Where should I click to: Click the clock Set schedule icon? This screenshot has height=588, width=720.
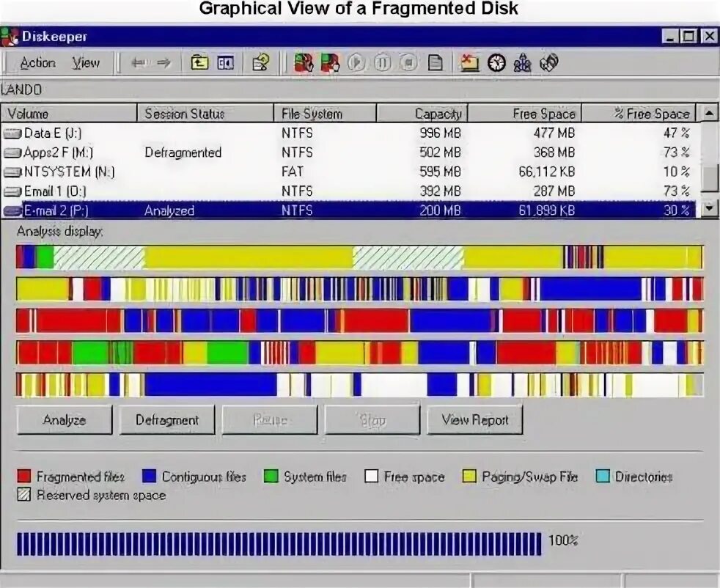pyautogui.click(x=496, y=62)
